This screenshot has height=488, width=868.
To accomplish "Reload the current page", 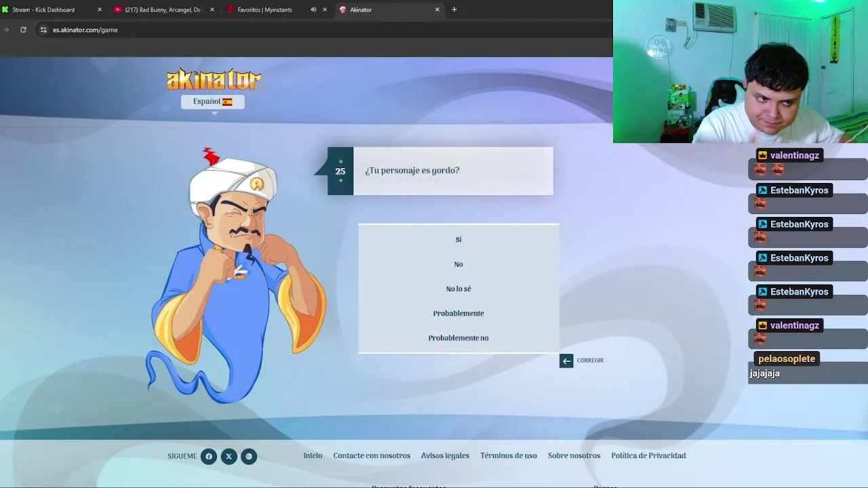I will (23, 30).
